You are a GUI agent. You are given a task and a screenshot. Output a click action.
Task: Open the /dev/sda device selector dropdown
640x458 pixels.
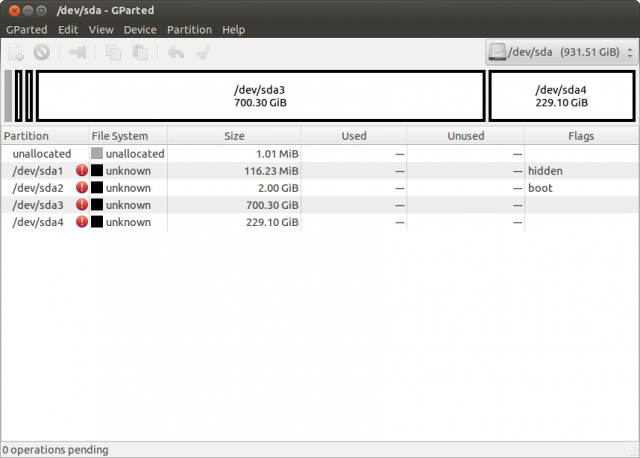pyautogui.click(x=559, y=52)
